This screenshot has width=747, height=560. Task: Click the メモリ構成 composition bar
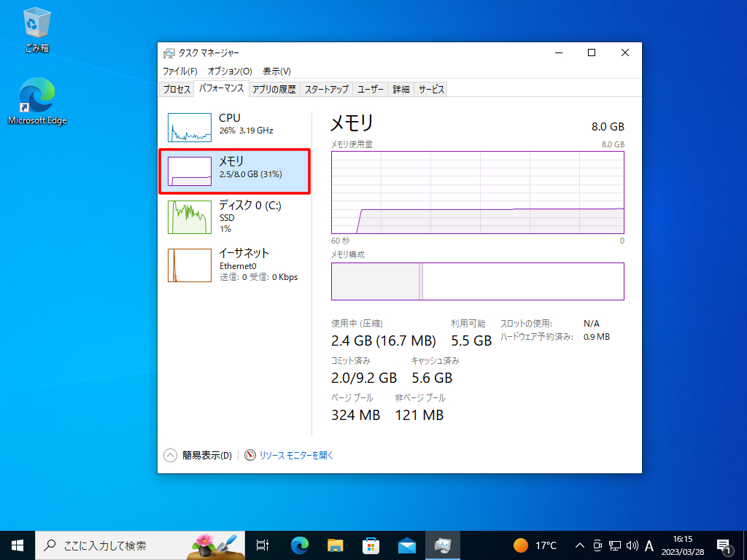tap(477, 281)
